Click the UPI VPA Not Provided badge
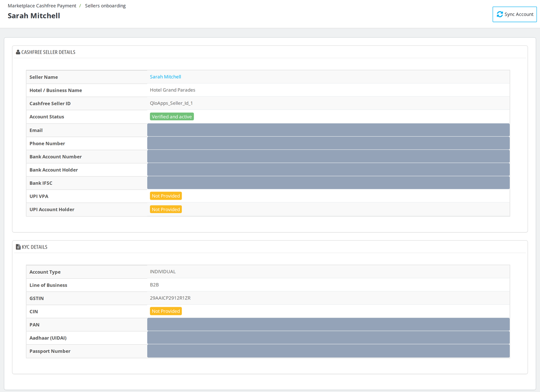 [x=166, y=196]
